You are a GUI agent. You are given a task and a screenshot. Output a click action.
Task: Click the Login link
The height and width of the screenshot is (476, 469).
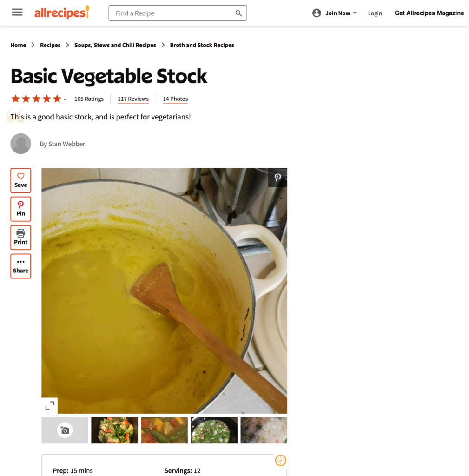click(375, 13)
